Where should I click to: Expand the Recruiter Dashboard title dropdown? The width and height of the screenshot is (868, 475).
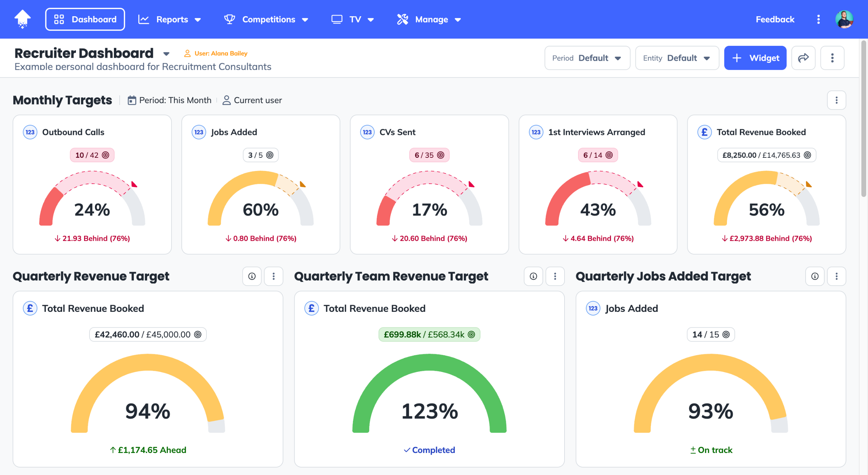point(166,54)
